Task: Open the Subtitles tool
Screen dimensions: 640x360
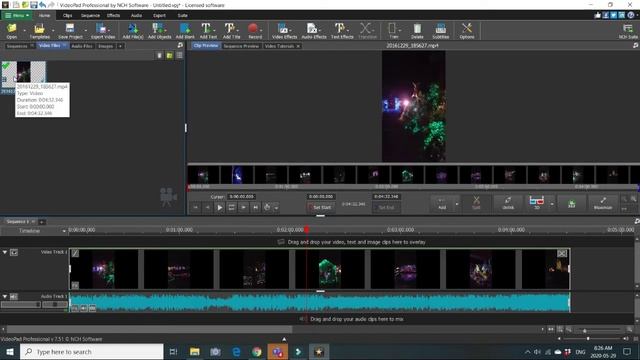Action: 440,31
